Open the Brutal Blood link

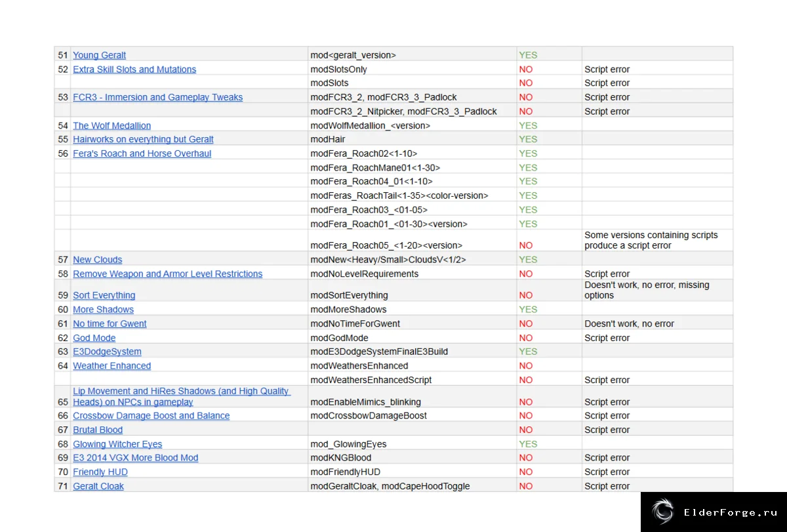pos(98,430)
